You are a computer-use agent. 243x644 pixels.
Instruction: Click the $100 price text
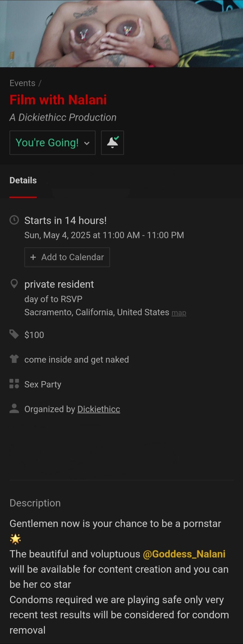pyautogui.click(x=34, y=335)
